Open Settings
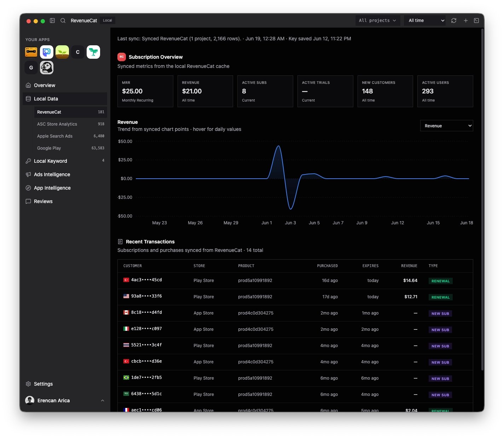 [x=65, y=384]
